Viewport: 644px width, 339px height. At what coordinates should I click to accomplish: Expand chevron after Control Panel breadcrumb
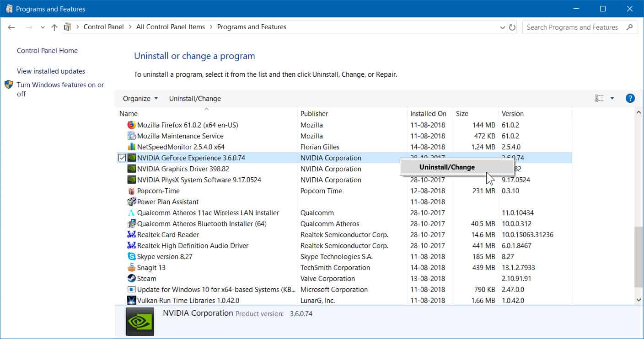coord(130,27)
